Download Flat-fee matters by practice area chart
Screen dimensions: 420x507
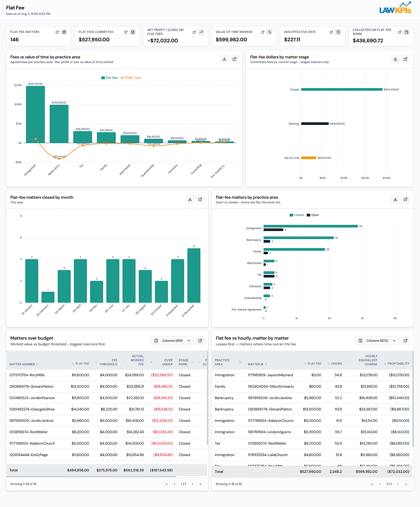coord(395,199)
